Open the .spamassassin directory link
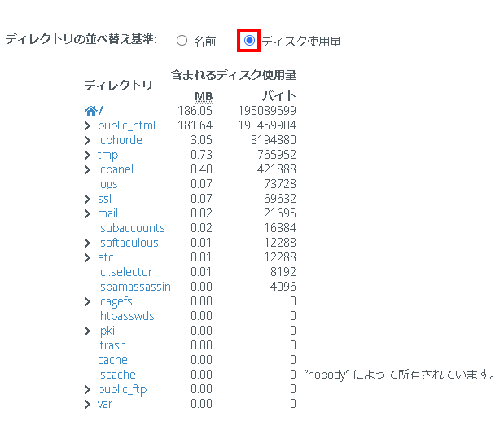Screen dimensions: 504x421 tap(134, 287)
